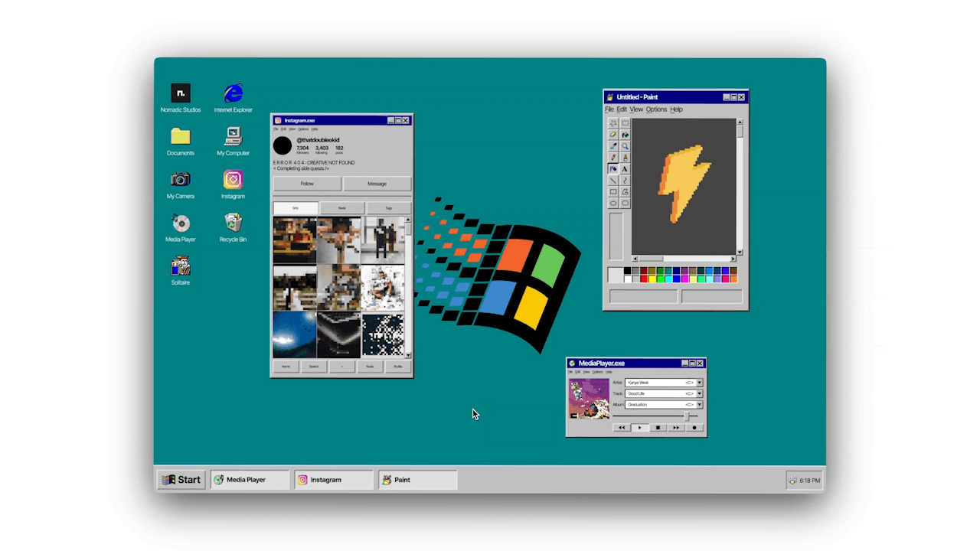Click the Fast Forward button in MediaPlayer
Image resolution: width=980 pixels, height=551 pixels.
tap(676, 428)
